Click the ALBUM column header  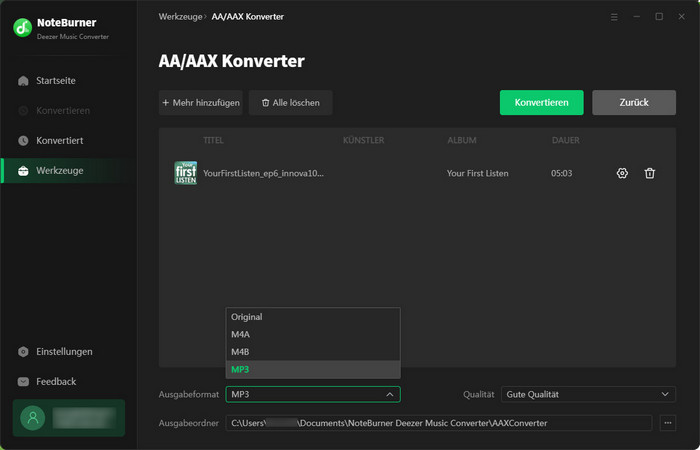click(x=462, y=141)
